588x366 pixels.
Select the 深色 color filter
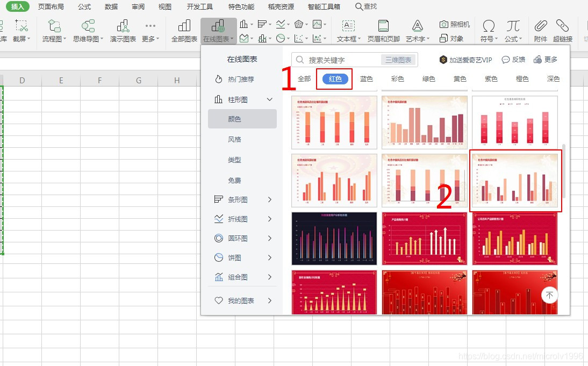tap(553, 79)
